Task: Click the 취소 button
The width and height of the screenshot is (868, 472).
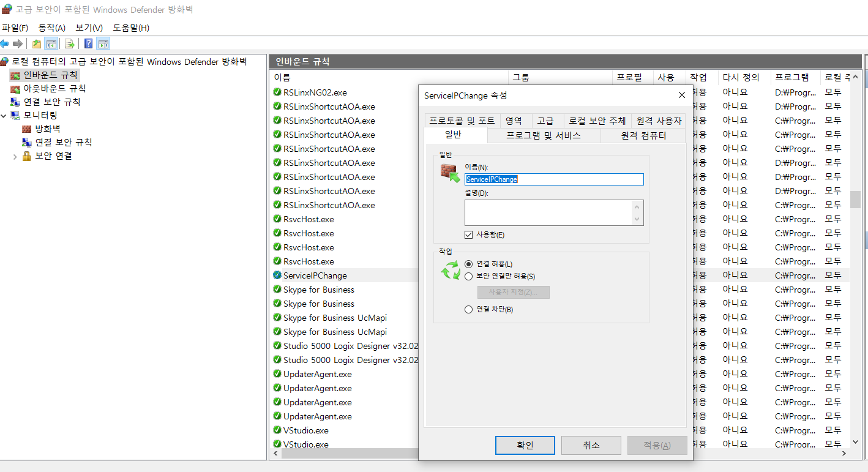Action: (591, 445)
